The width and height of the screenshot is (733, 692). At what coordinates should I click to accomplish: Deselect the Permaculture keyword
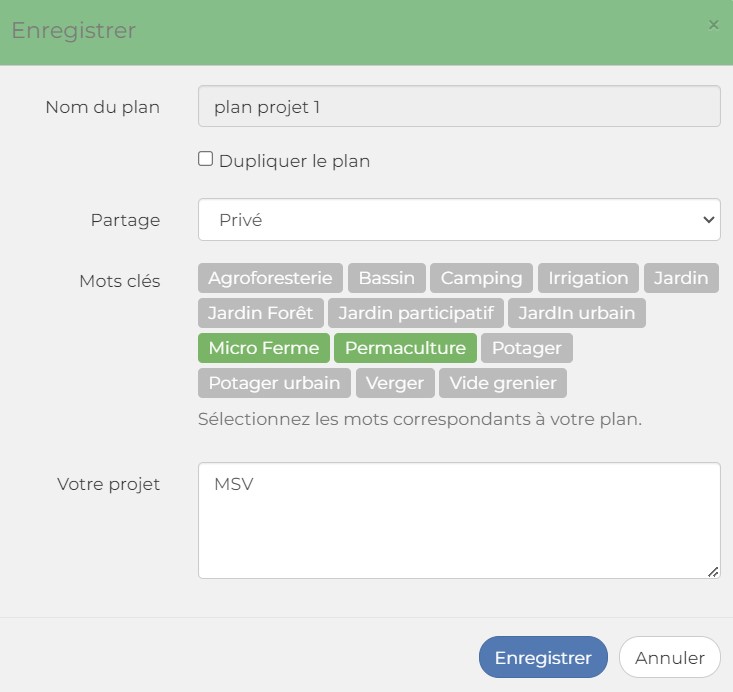tap(405, 348)
